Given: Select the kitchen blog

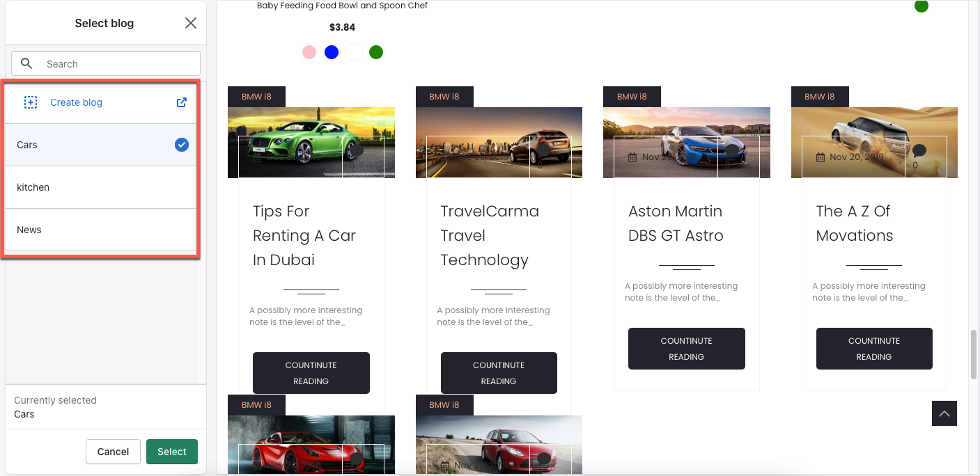Looking at the screenshot, I should click(x=100, y=187).
